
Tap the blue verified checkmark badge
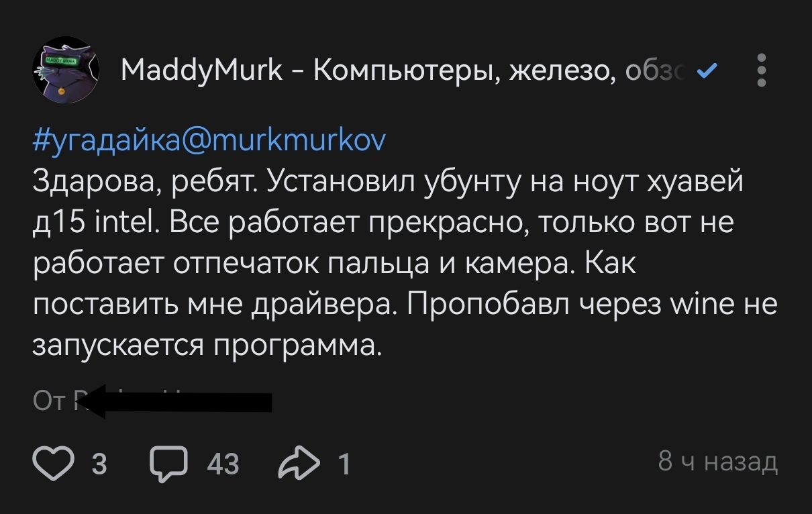707,70
